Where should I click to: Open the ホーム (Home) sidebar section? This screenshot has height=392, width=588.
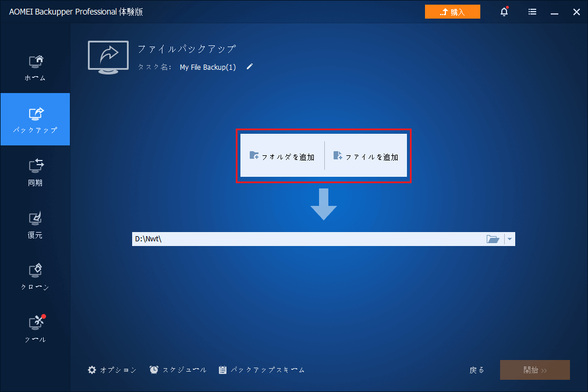tap(36, 67)
